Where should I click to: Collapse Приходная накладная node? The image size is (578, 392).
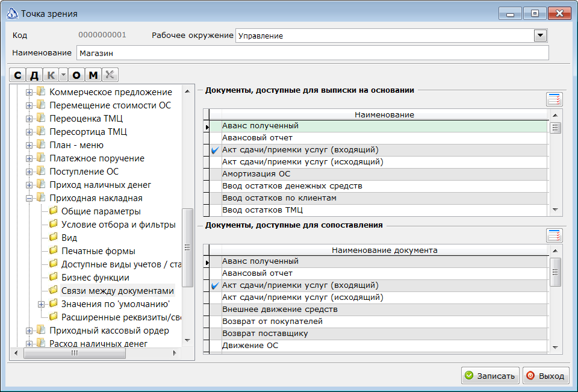[x=29, y=198]
